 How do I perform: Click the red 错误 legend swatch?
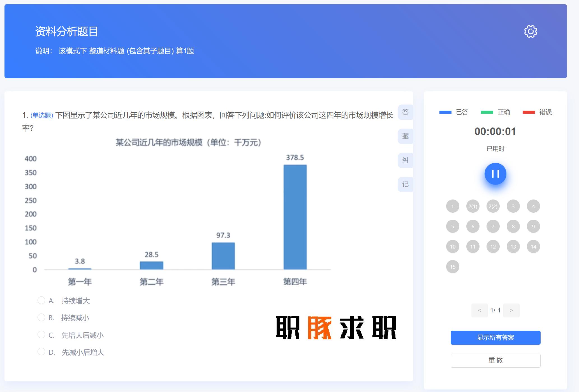pyautogui.click(x=529, y=112)
